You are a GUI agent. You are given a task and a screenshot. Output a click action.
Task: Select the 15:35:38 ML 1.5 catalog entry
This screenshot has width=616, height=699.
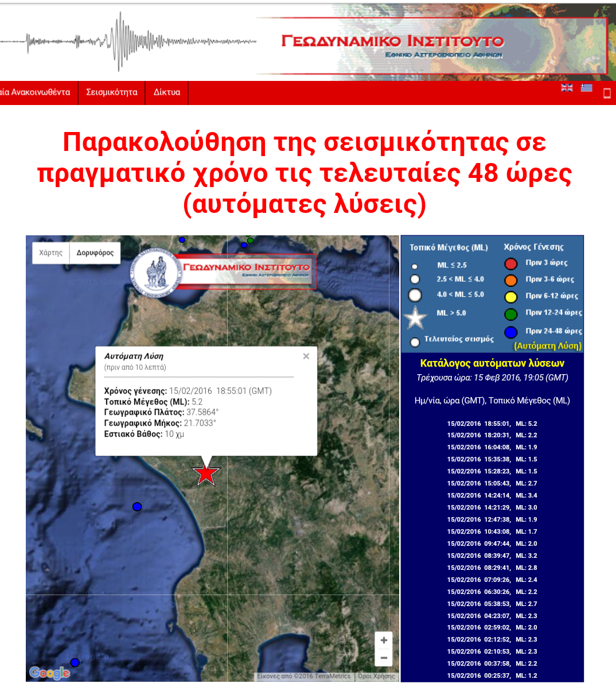tap(492, 459)
